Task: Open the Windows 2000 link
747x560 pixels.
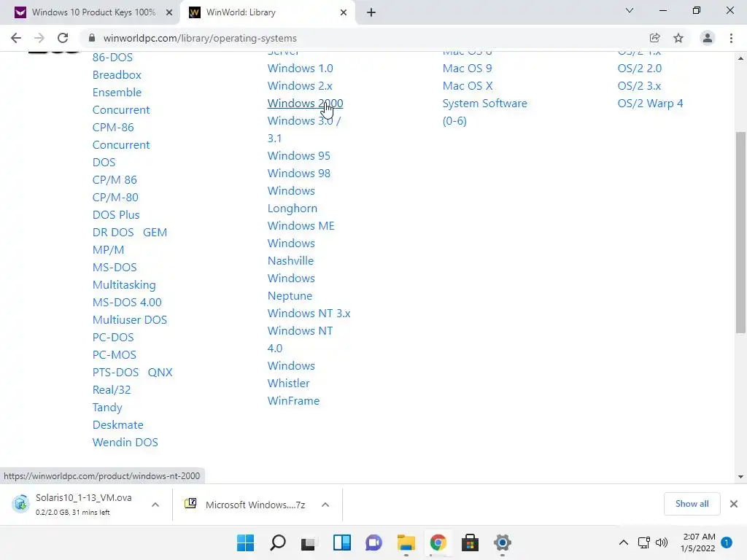Action: (x=305, y=104)
